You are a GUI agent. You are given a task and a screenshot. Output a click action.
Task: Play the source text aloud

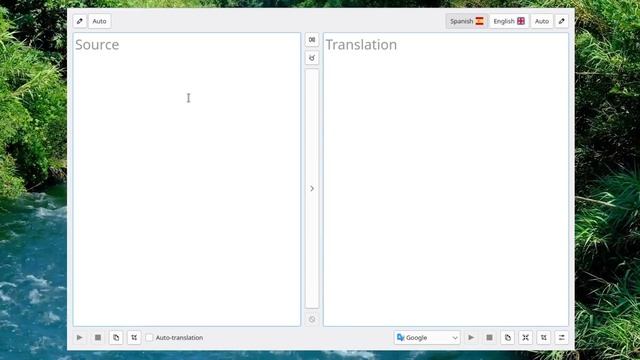(x=80, y=338)
